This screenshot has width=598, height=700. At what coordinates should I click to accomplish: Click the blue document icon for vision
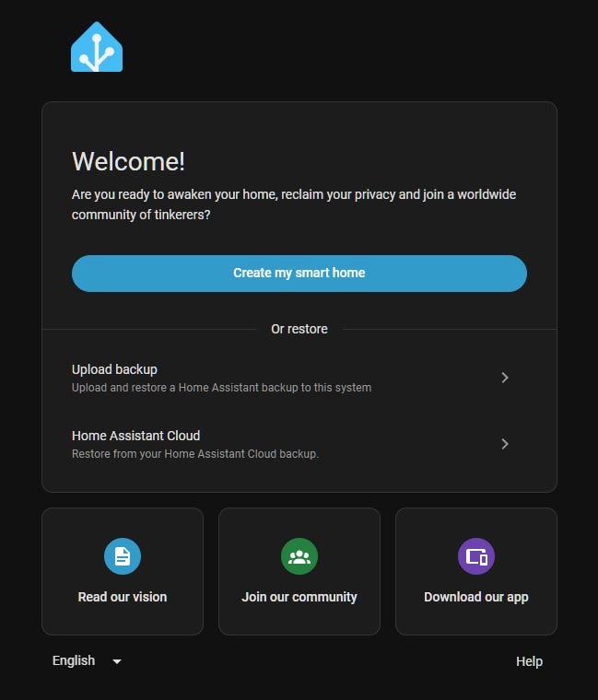tap(123, 556)
